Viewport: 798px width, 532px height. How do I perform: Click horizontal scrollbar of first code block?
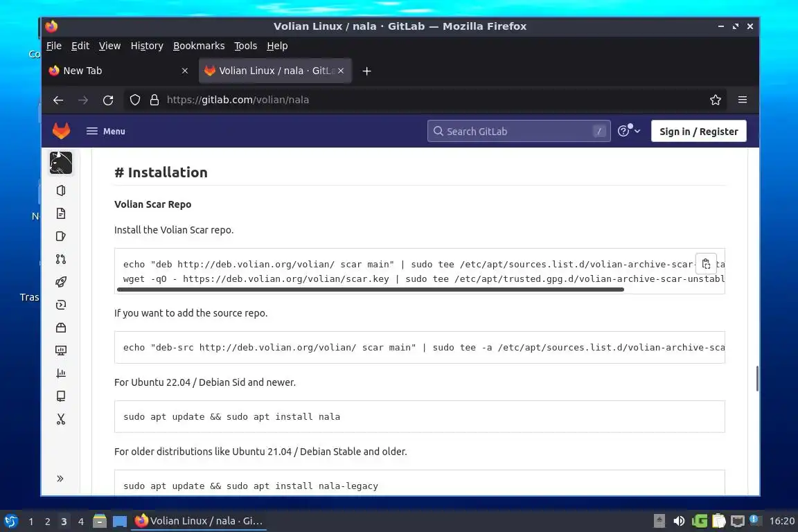tap(370, 289)
